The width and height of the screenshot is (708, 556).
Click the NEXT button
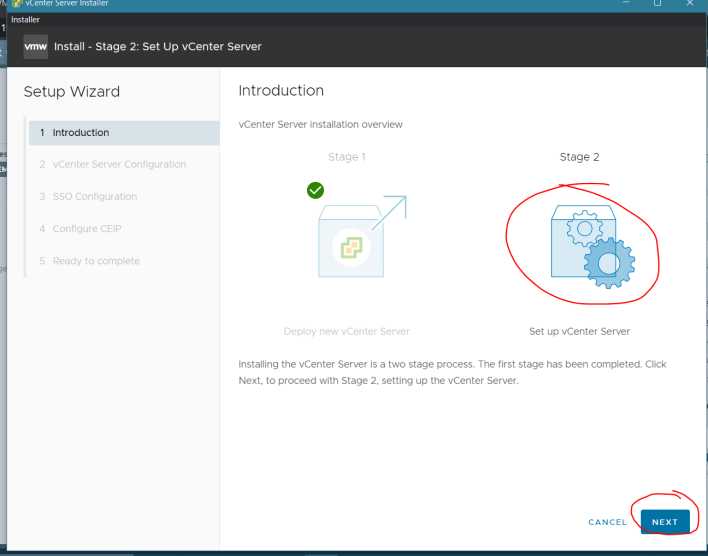click(665, 522)
